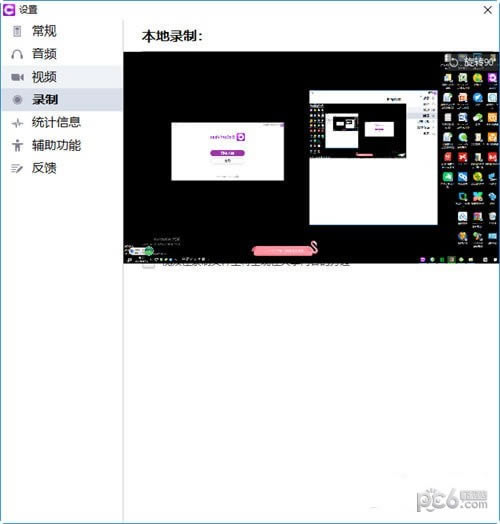Click the purple app logo in title bar
Screen dimensions: 500x524
pos(9,10)
